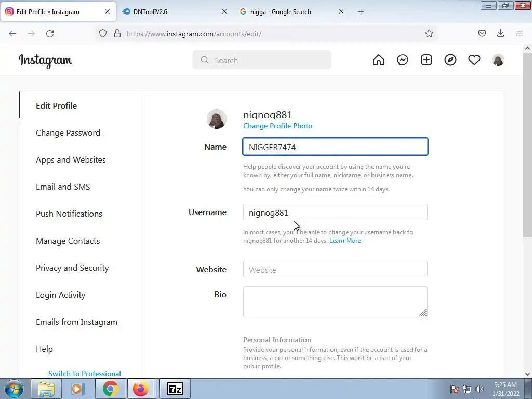Viewport: 532px width, 399px height.
Task: Click the browser forward arrow
Action: 31,34
